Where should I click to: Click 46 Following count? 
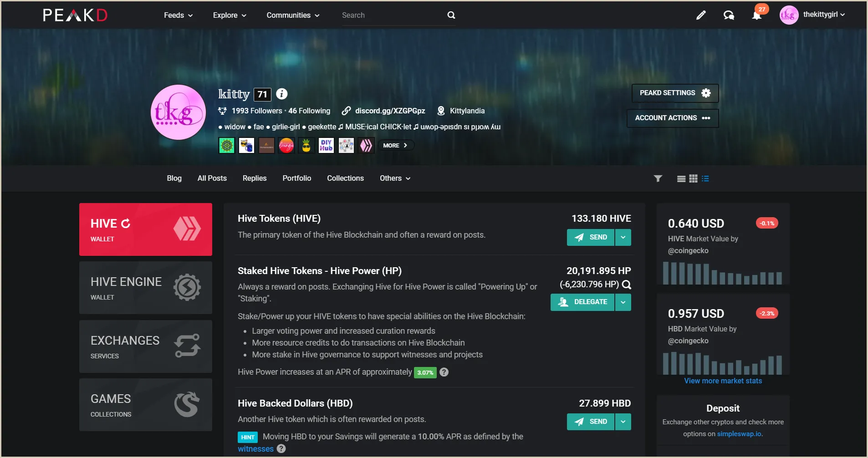[309, 111]
